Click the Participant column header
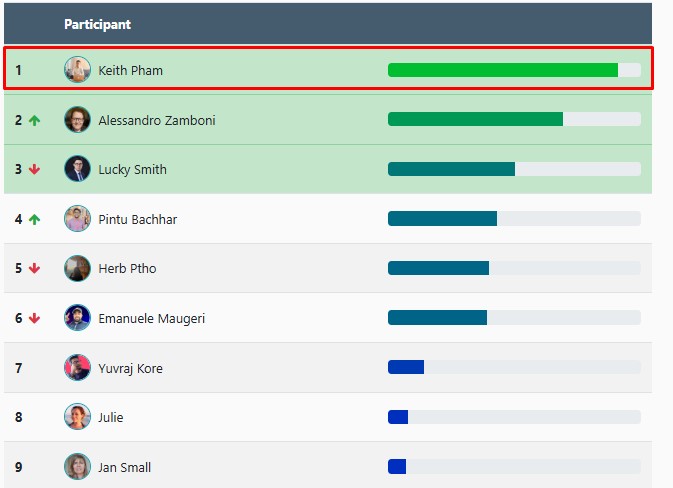 [97, 24]
